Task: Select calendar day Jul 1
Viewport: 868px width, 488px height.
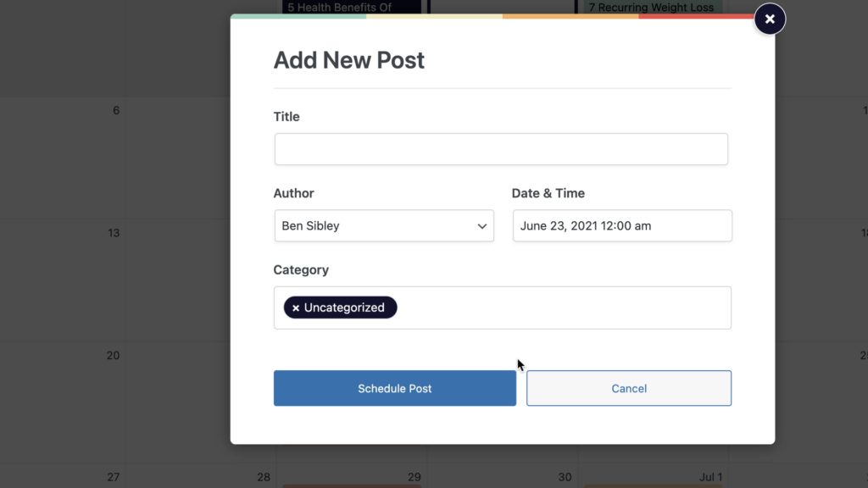Action: click(x=711, y=477)
